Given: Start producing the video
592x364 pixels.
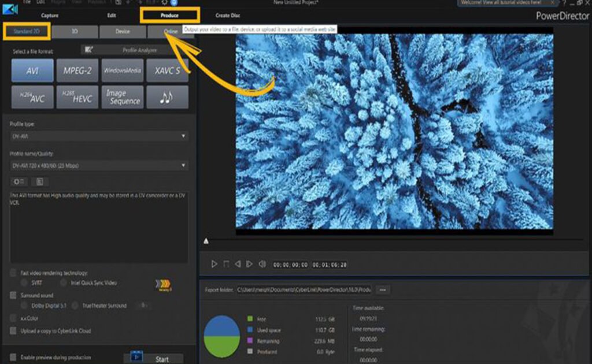Looking at the screenshot, I should pos(154,359).
